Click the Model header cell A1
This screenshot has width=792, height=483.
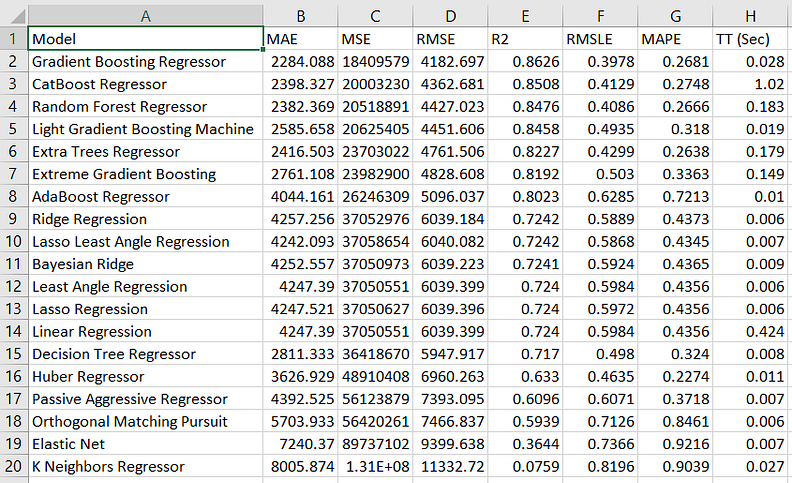[x=145, y=39]
